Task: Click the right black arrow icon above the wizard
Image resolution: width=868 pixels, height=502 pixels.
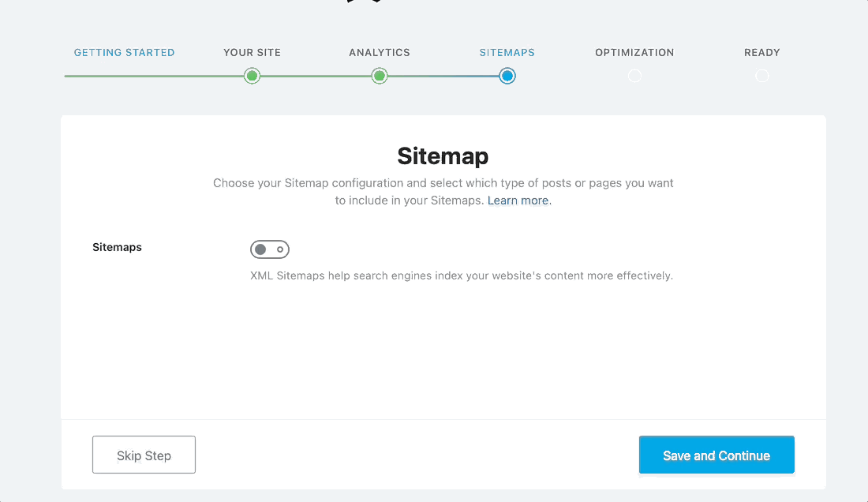Action: (x=376, y=2)
